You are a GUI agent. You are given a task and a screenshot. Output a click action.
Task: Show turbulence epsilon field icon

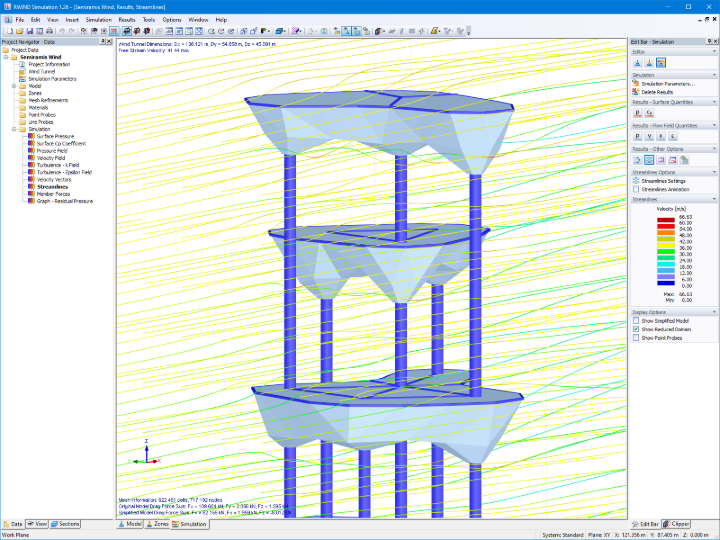673,136
